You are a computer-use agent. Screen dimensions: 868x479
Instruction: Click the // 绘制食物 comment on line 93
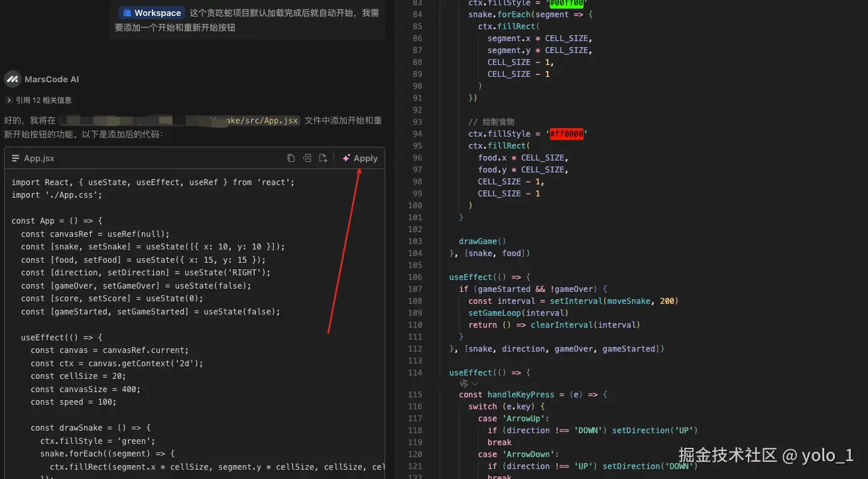[x=491, y=122]
